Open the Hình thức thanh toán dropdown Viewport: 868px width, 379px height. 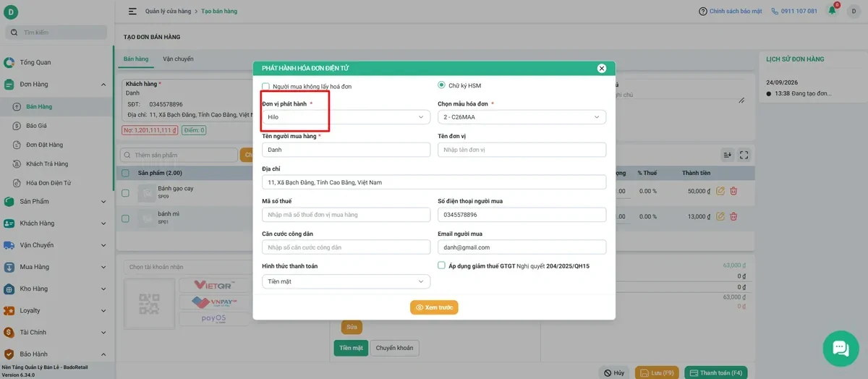[346, 281]
